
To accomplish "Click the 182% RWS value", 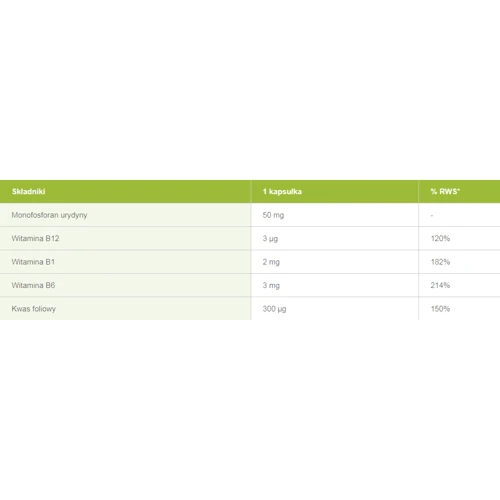I will pos(440,262).
